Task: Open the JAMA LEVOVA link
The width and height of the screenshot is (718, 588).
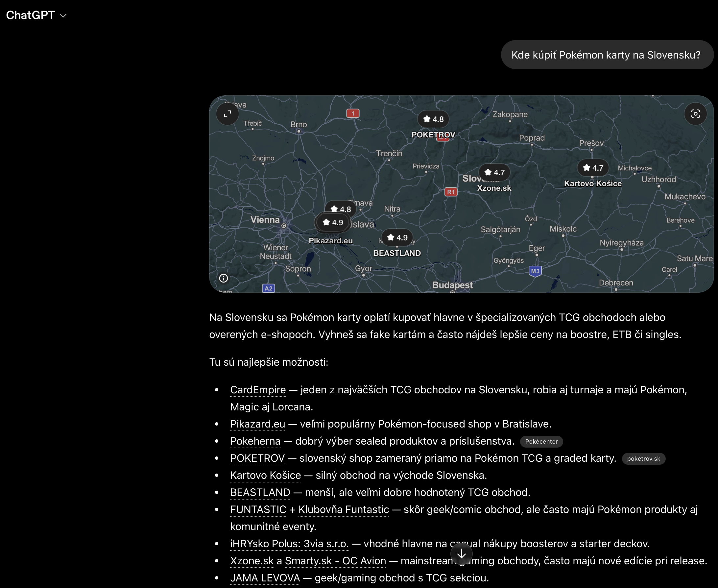Action: pos(265,578)
